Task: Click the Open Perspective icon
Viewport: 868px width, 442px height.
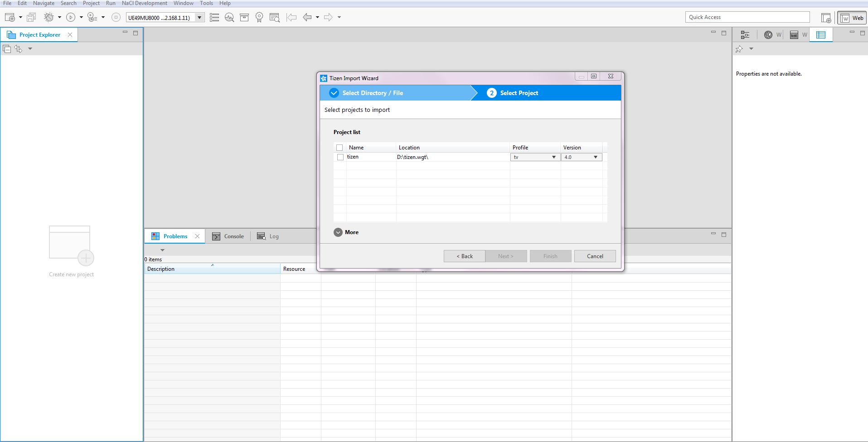Action: (x=826, y=18)
